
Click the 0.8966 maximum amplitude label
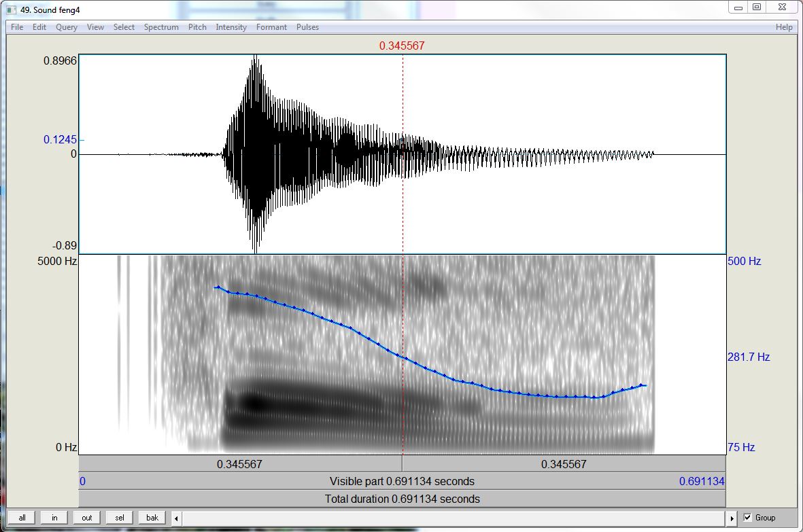(60, 61)
